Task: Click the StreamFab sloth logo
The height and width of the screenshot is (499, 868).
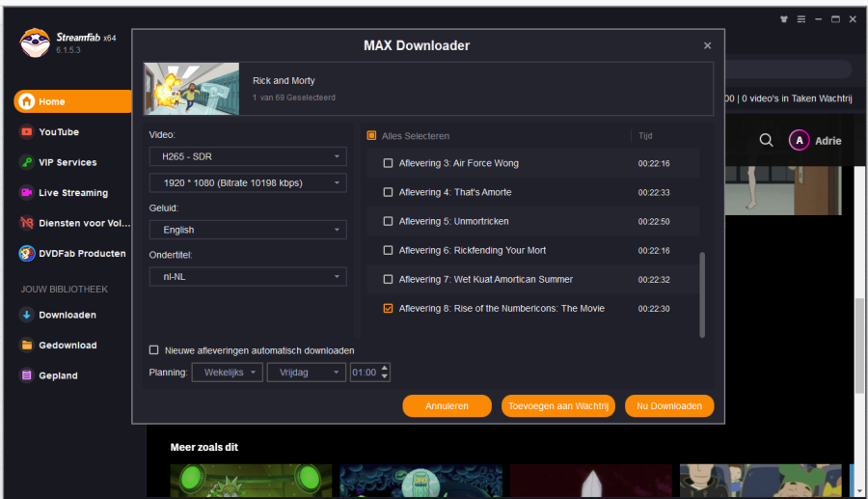Action: click(x=35, y=42)
